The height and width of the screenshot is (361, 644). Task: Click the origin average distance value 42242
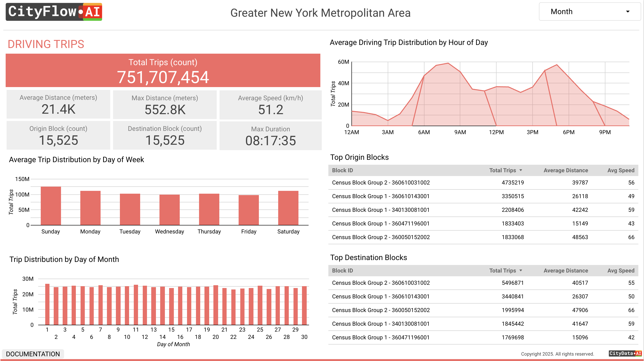click(x=580, y=210)
